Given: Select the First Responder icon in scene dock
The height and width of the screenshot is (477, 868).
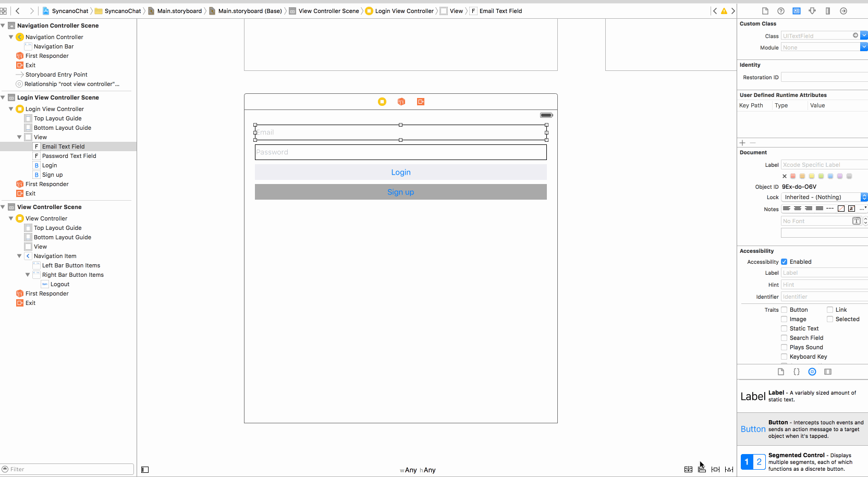Looking at the screenshot, I should click(401, 102).
